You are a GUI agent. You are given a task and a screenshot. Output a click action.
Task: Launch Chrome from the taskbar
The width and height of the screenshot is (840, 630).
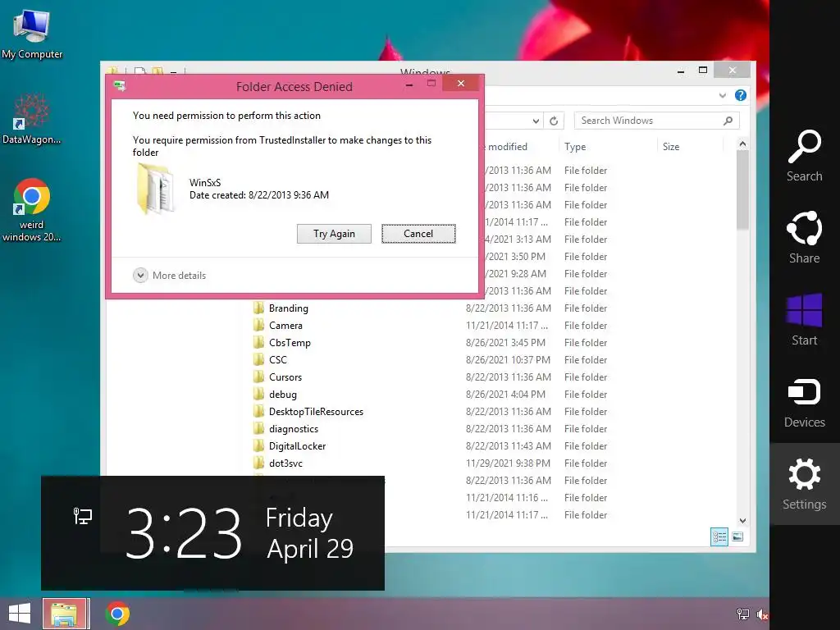[117, 614]
